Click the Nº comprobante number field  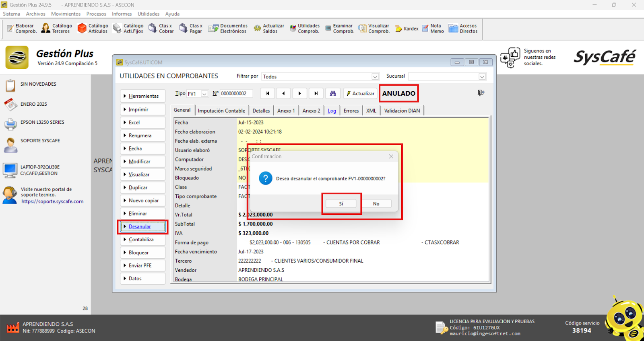tap(236, 93)
